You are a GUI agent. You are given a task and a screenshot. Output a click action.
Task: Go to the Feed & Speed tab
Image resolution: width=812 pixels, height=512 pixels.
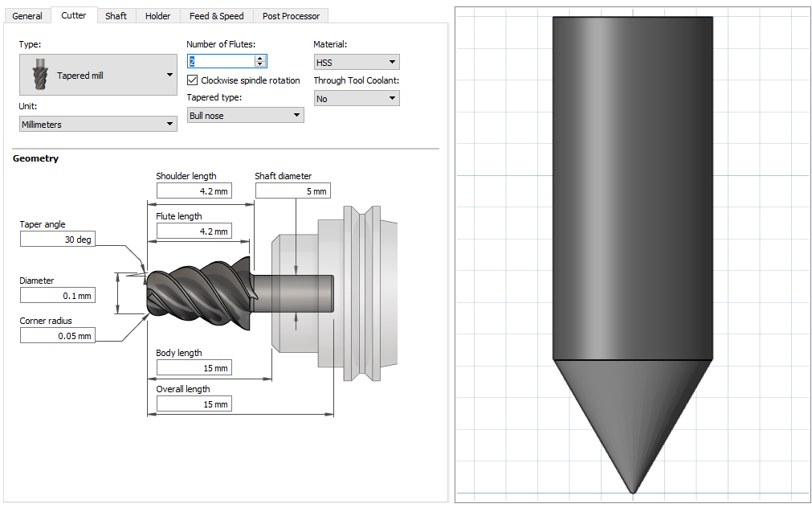pos(217,16)
